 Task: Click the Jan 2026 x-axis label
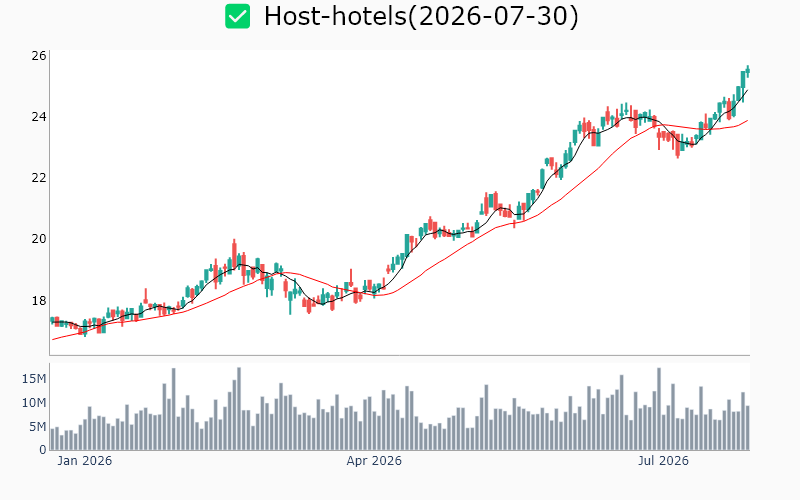pos(85,461)
